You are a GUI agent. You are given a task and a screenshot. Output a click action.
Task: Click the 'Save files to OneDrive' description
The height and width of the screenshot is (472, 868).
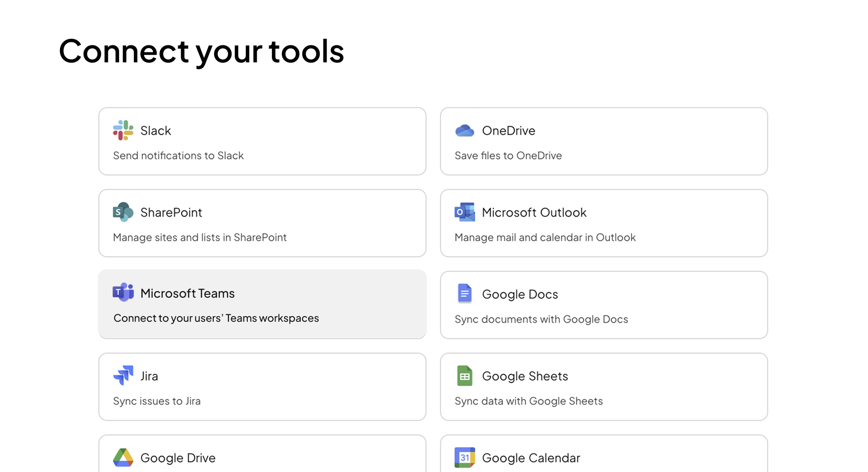[508, 155]
